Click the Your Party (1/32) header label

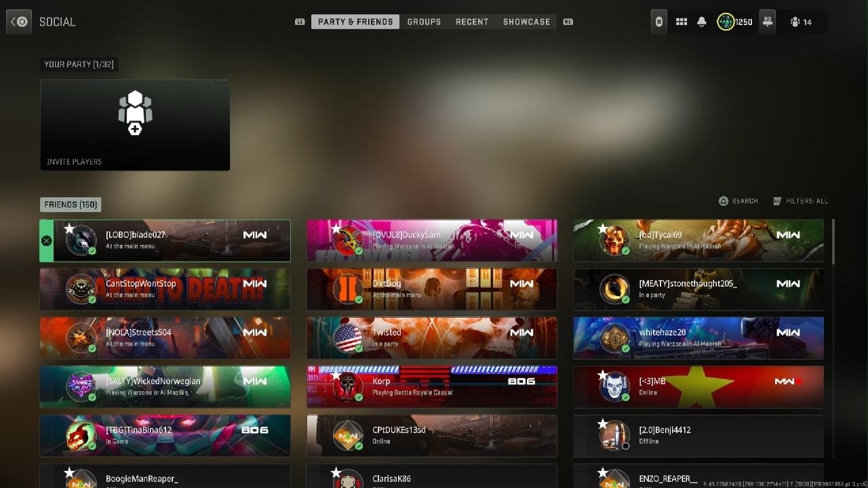coord(79,64)
